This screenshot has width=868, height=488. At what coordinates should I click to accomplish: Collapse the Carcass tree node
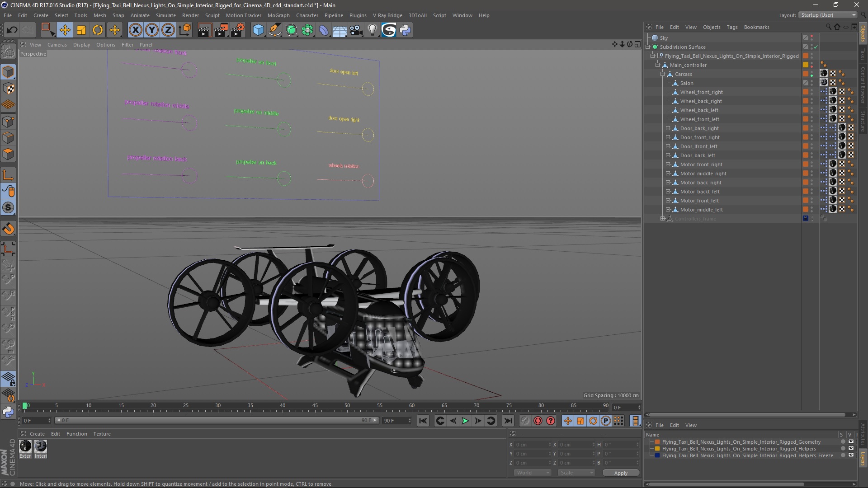click(x=663, y=74)
